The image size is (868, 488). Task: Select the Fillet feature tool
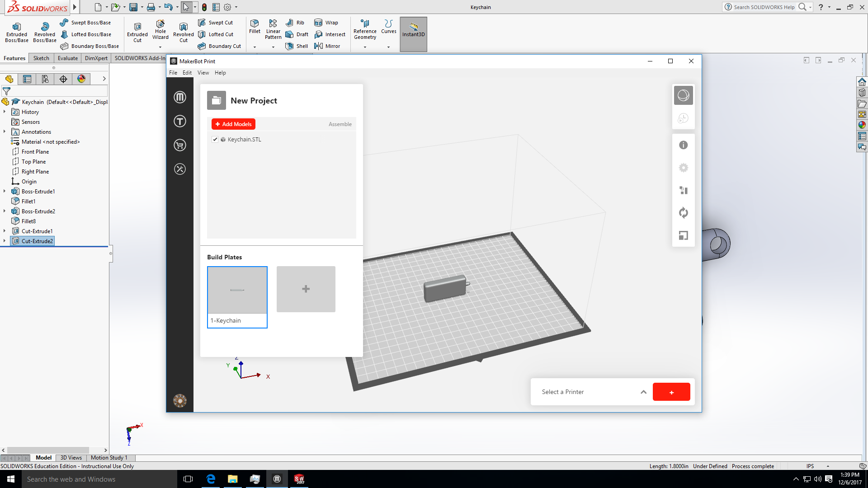[x=254, y=28]
